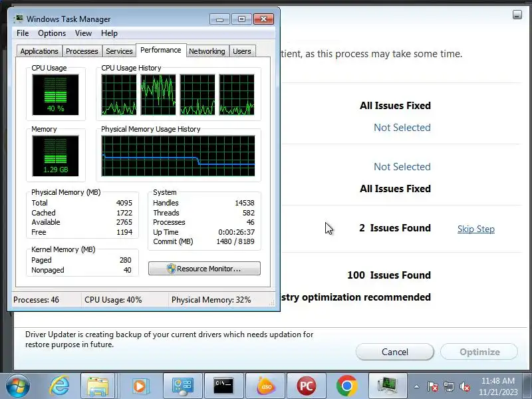This screenshot has height=399, width=532.
Task: Open Windows Explorer folder in taskbar
Action: pyautogui.click(x=98, y=386)
